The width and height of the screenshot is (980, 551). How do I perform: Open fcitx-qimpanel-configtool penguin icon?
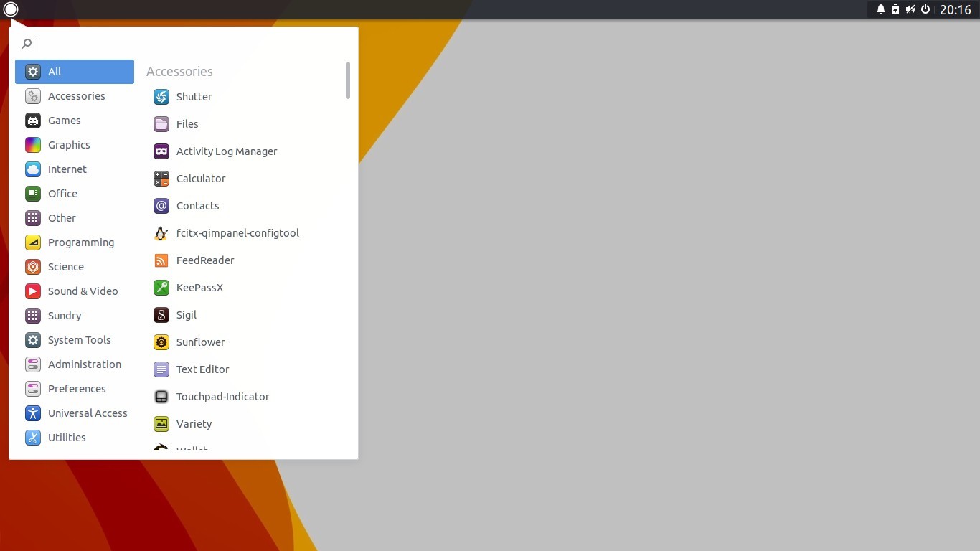point(161,233)
